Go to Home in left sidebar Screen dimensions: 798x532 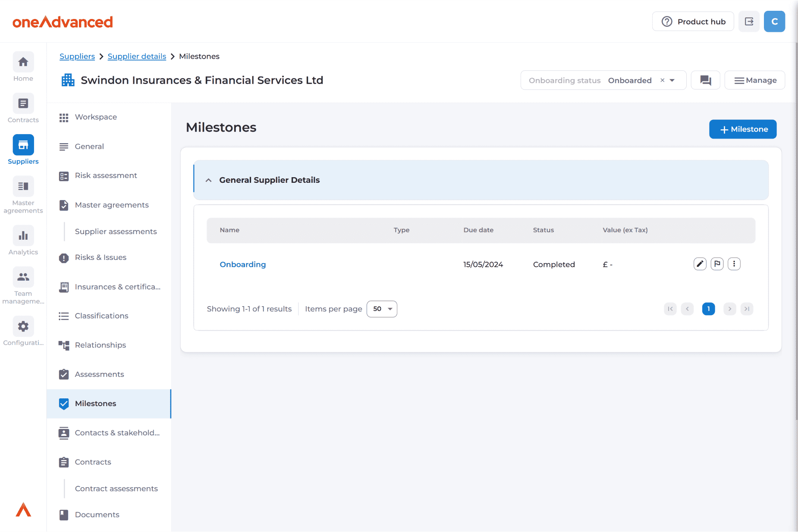(x=23, y=67)
